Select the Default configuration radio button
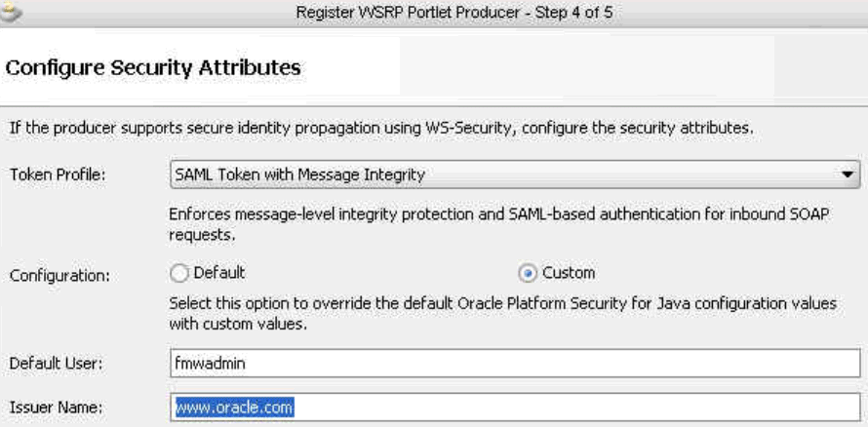The width and height of the screenshot is (868, 427). 178,274
